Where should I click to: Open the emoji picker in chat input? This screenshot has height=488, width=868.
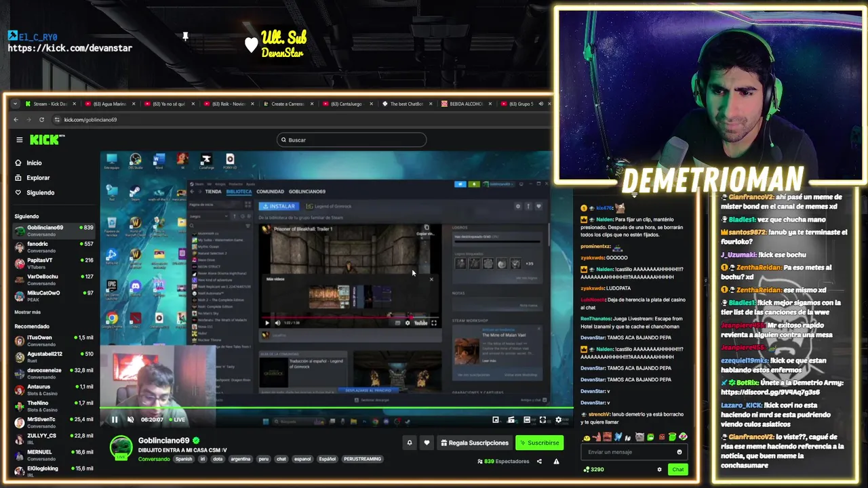click(679, 452)
